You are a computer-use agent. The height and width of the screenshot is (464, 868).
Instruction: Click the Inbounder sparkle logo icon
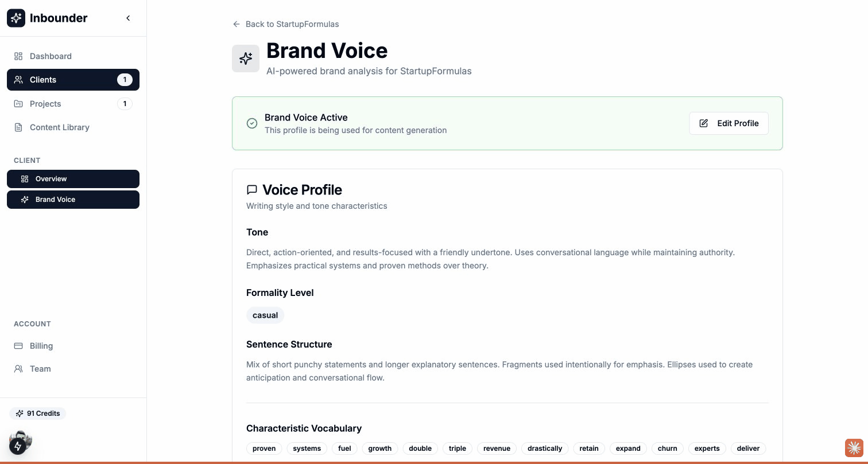pyautogui.click(x=15, y=18)
